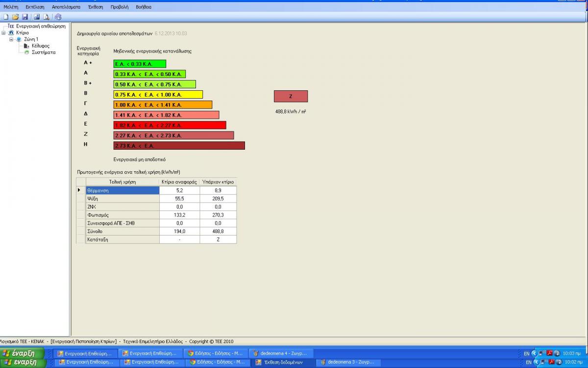Click the building shell icon beside Κέλυφος
This screenshot has height=368, width=588.
pyautogui.click(x=26, y=46)
